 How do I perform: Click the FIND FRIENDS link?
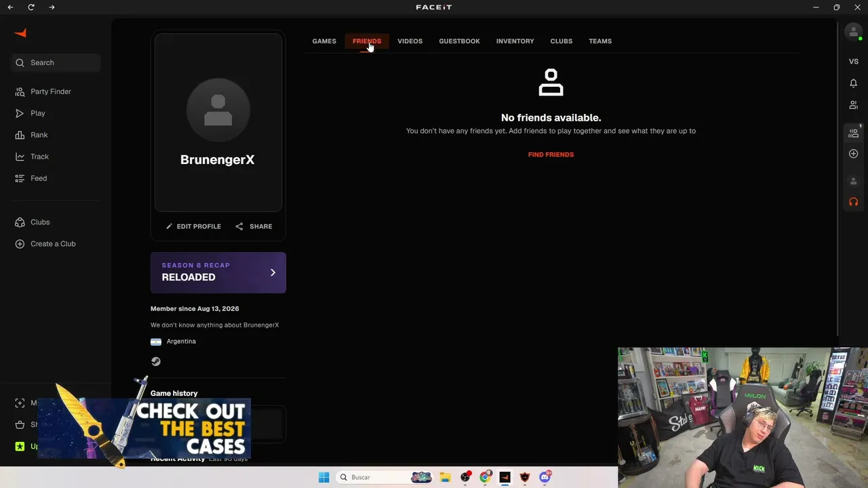pos(551,155)
